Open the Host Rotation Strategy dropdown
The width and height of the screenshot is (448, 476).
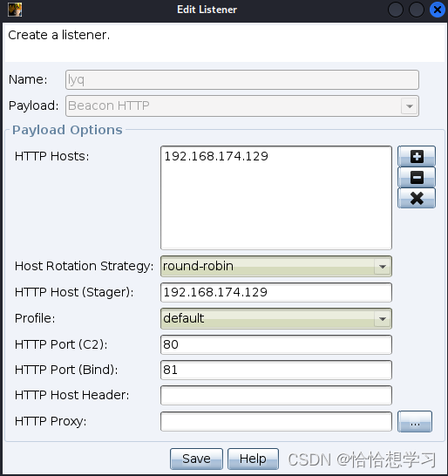[x=276, y=266]
